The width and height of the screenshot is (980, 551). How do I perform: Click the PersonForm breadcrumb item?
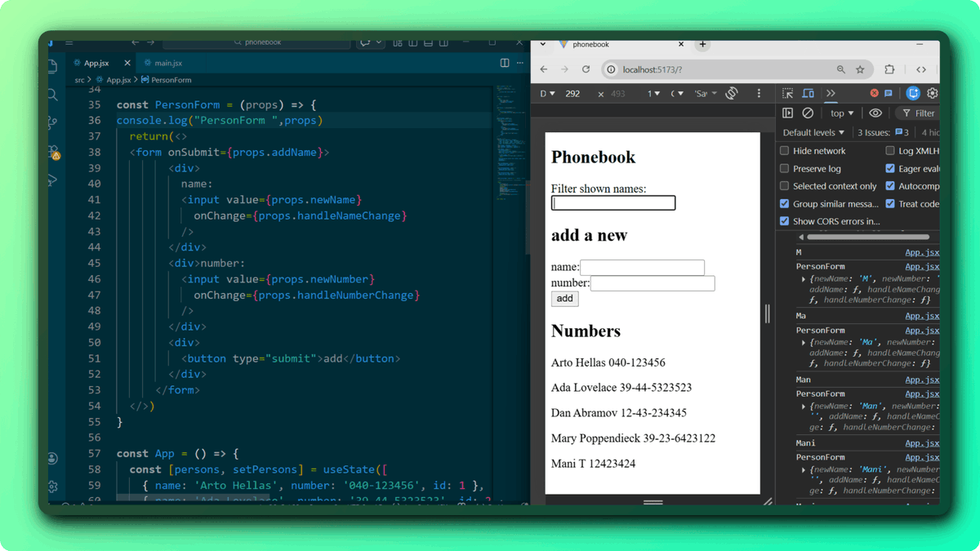coord(166,80)
